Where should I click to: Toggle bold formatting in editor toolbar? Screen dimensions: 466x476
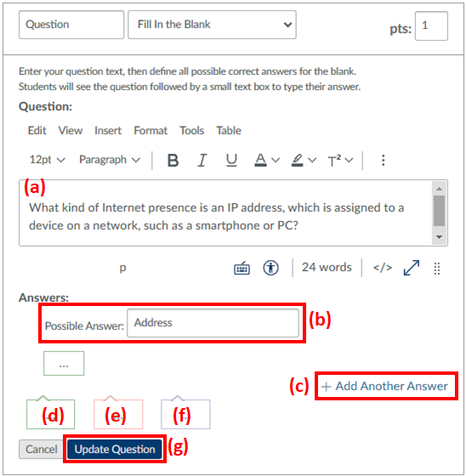173,160
